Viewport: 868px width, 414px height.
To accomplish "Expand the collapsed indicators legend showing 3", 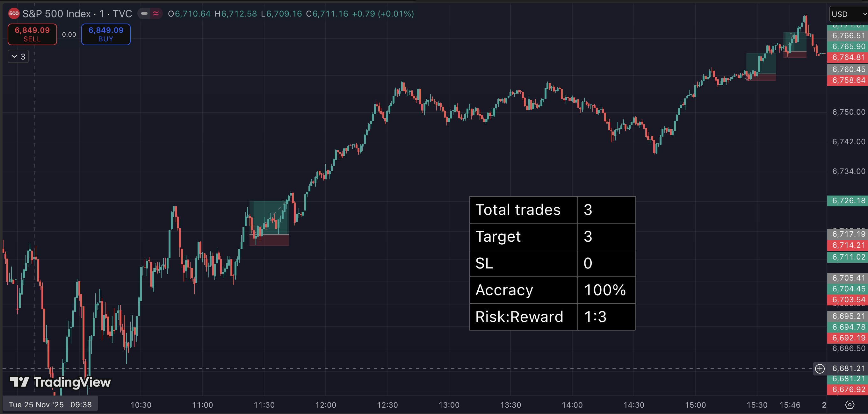I will point(18,57).
